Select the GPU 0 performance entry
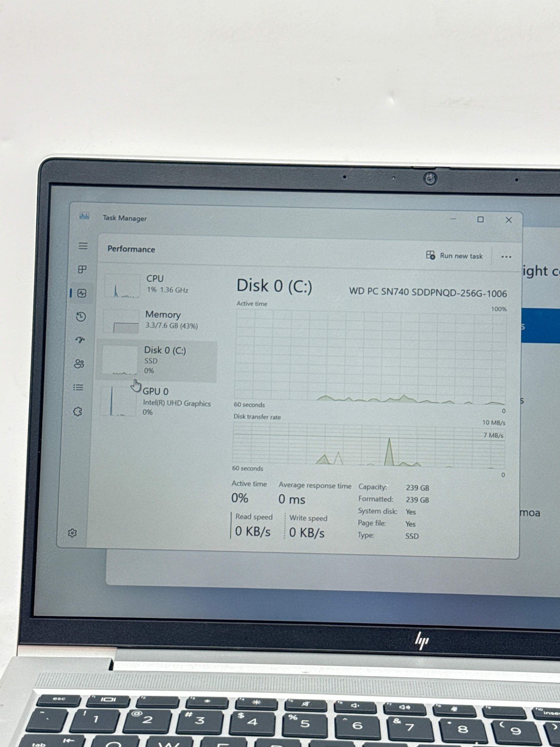This screenshot has width=560, height=747. coord(156,402)
